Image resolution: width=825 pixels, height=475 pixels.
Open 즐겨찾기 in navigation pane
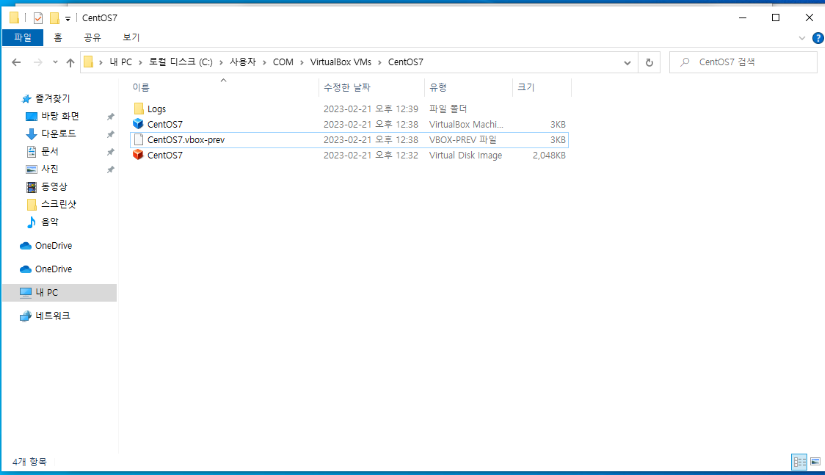tap(53, 98)
